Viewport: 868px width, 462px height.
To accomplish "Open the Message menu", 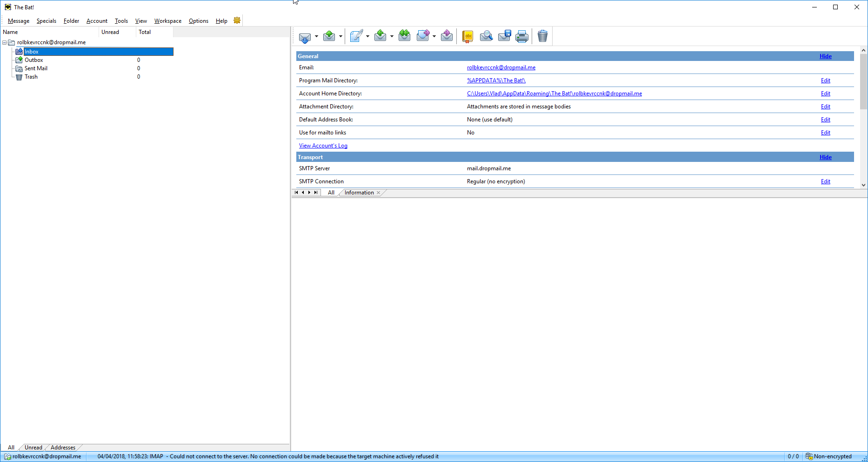I will pyautogui.click(x=19, y=21).
